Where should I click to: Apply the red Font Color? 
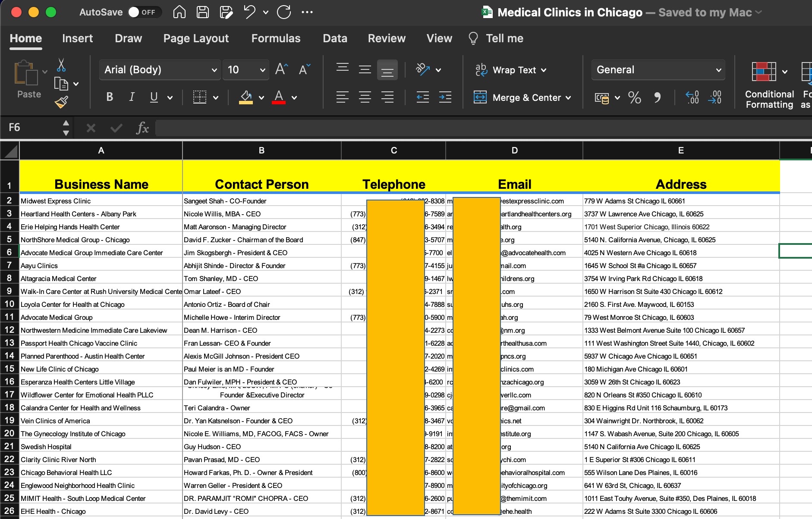click(279, 97)
